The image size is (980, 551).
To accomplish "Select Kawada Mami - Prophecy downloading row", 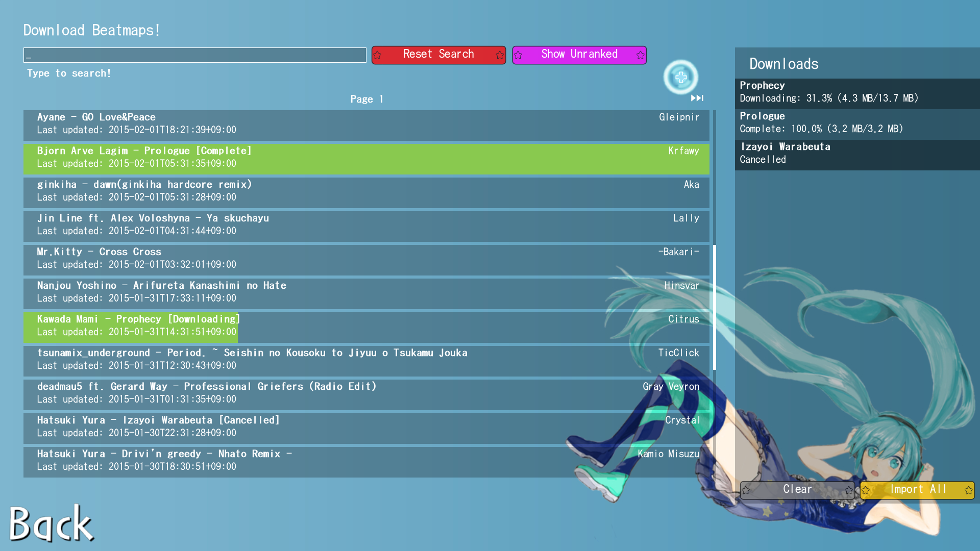I will (366, 327).
